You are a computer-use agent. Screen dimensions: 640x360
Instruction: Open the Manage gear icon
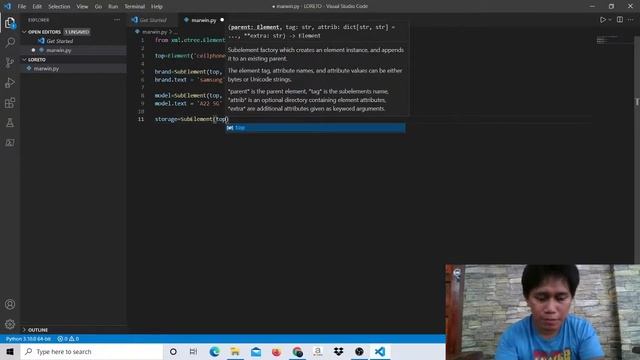[x=10, y=324]
